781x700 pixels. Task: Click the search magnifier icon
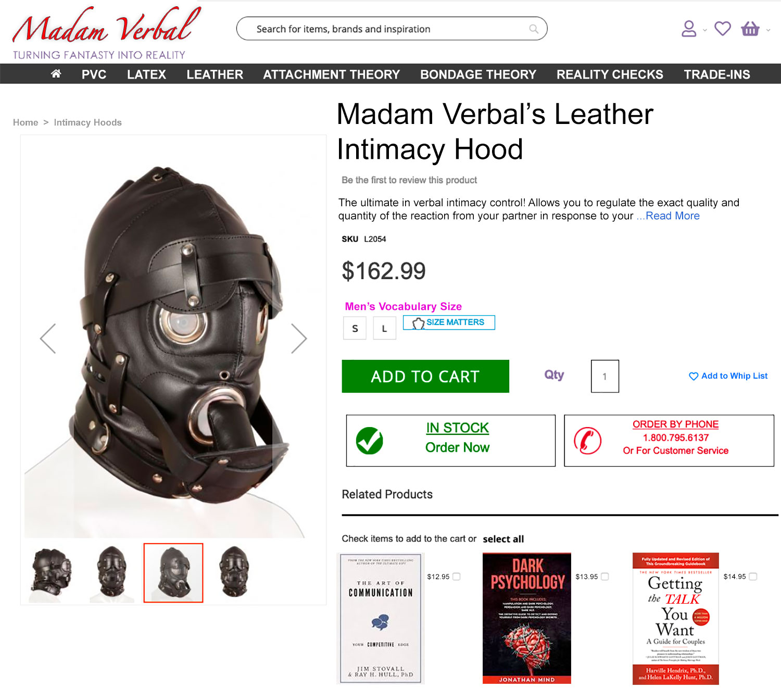pyautogui.click(x=534, y=29)
